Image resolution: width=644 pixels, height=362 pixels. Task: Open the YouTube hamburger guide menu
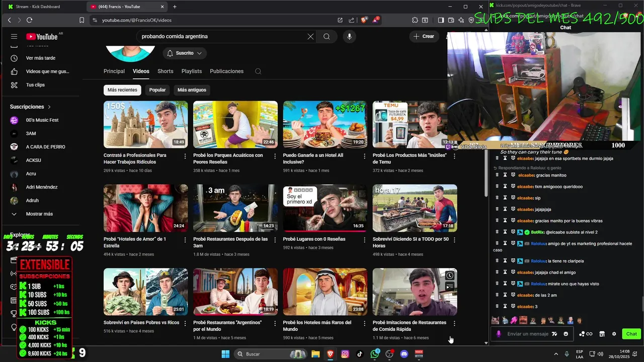(14, 36)
